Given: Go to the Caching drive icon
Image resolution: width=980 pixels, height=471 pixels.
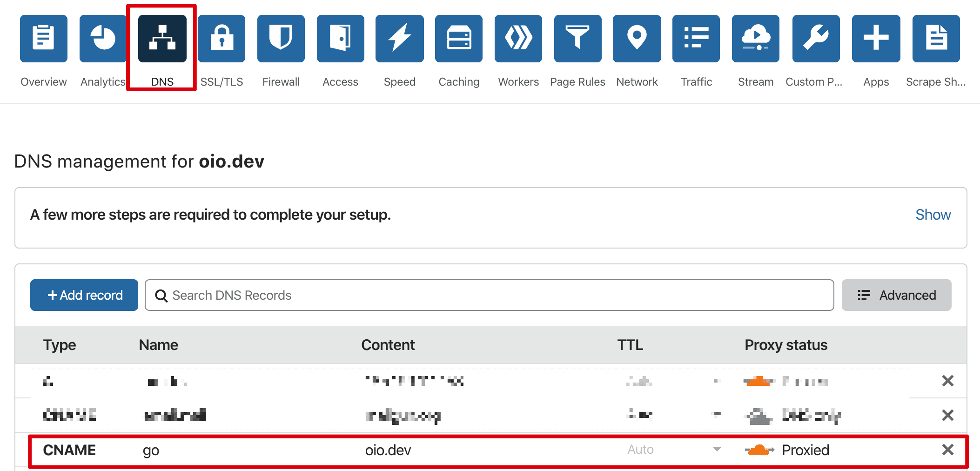Looking at the screenshot, I should click(x=459, y=39).
